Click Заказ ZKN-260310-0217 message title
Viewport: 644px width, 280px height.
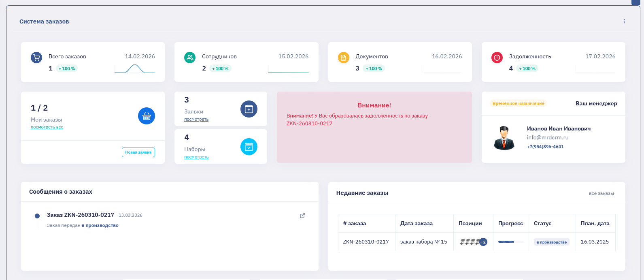[81, 215]
